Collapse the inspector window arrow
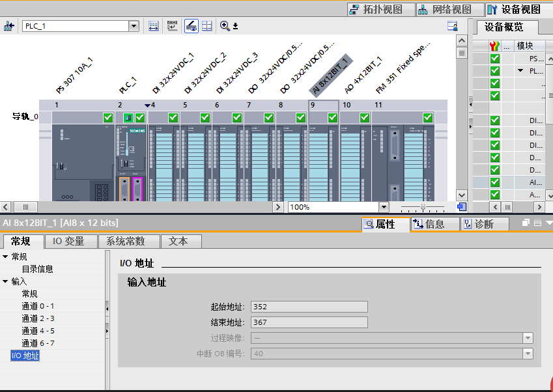The height and width of the screenshot is (392, 553). [x=549, y=223]
